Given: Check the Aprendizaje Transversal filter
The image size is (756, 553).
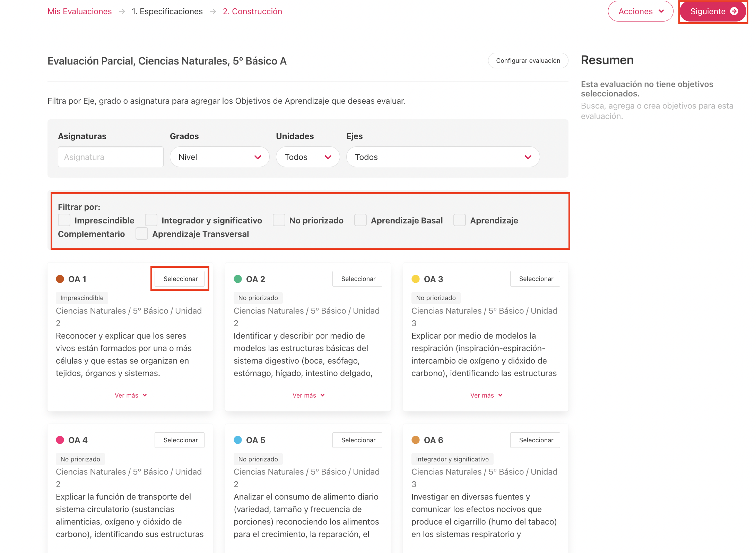Looking at the screenshot, I should [x=142, y=233].
